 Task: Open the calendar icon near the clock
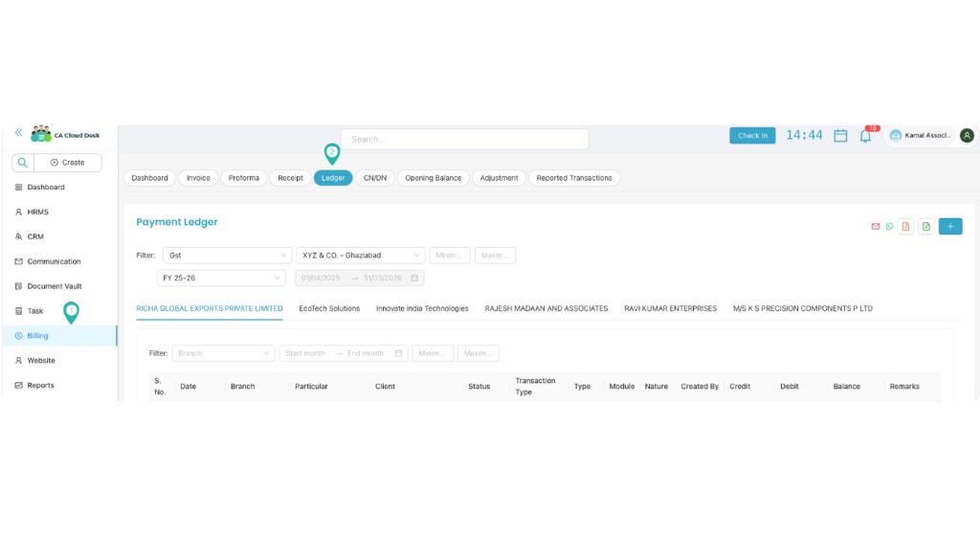[839, 136]
